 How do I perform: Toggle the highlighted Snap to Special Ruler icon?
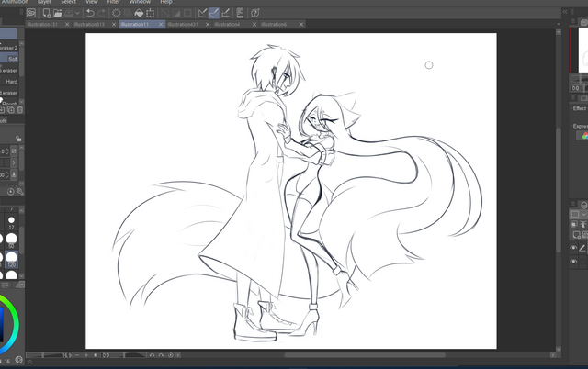(x=214, y=13)
